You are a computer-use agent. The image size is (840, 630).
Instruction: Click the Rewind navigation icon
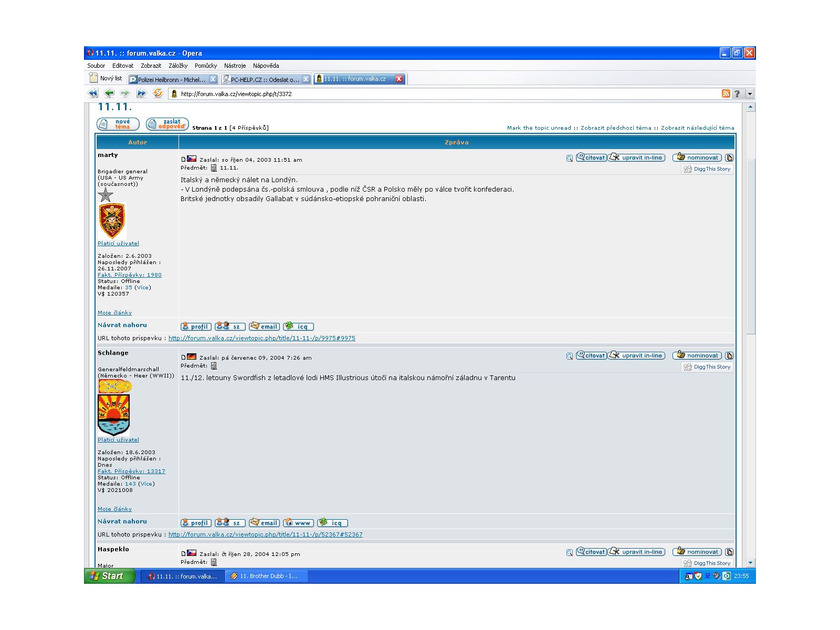[x=93, y=93]
